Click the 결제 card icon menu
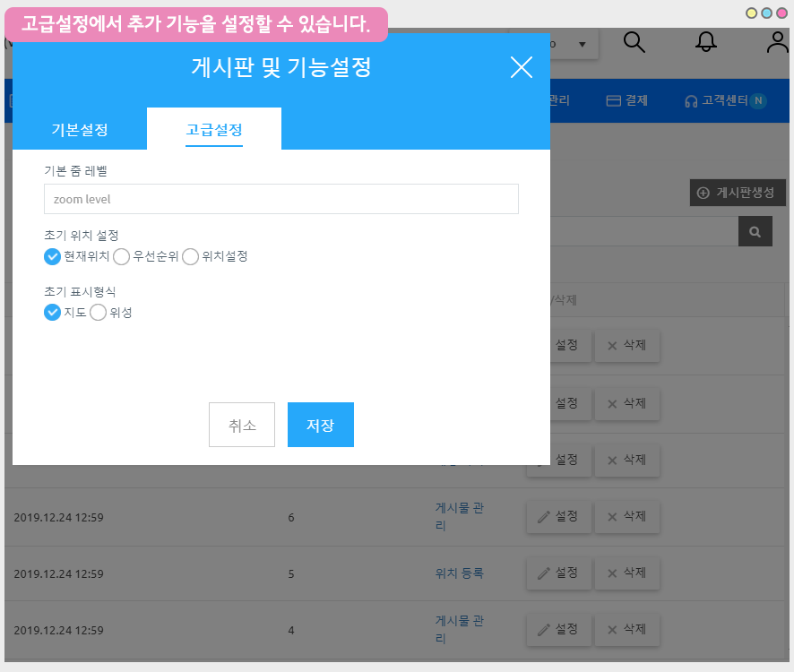Viewport: 794px width, 672px height. [626, 101]
